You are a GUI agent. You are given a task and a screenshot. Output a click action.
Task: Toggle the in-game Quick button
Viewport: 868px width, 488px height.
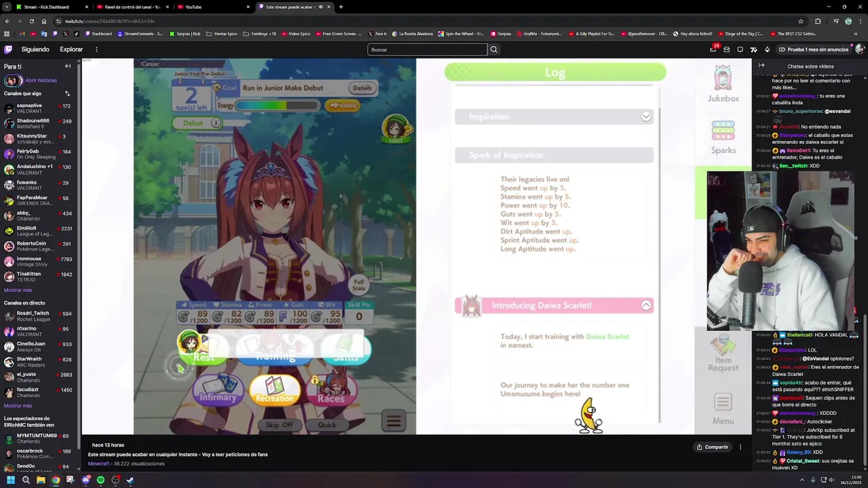pos(327,425)
